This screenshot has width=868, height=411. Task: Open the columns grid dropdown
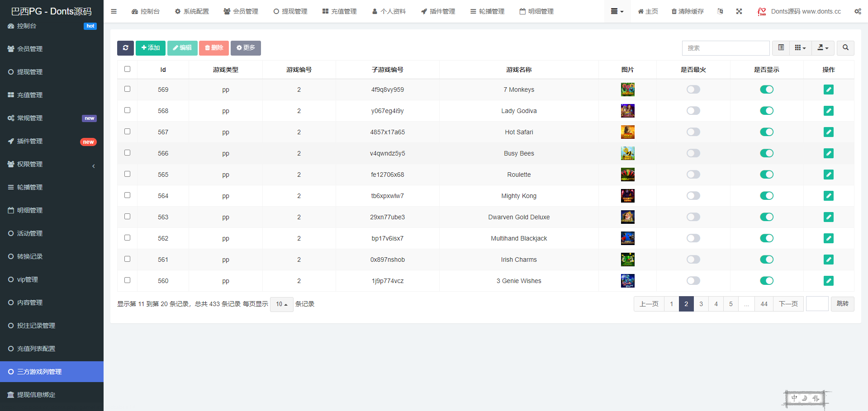tap(801, 48)
